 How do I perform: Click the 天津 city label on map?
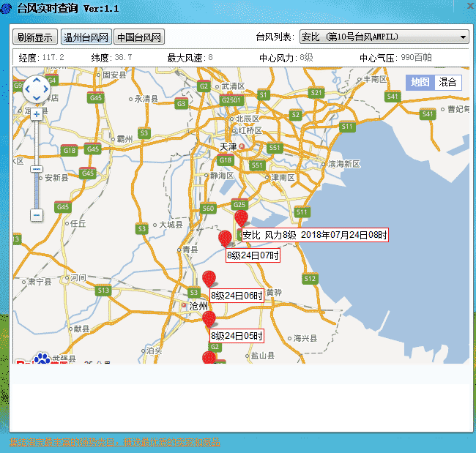pyautogui.click(x=228, y=147)
